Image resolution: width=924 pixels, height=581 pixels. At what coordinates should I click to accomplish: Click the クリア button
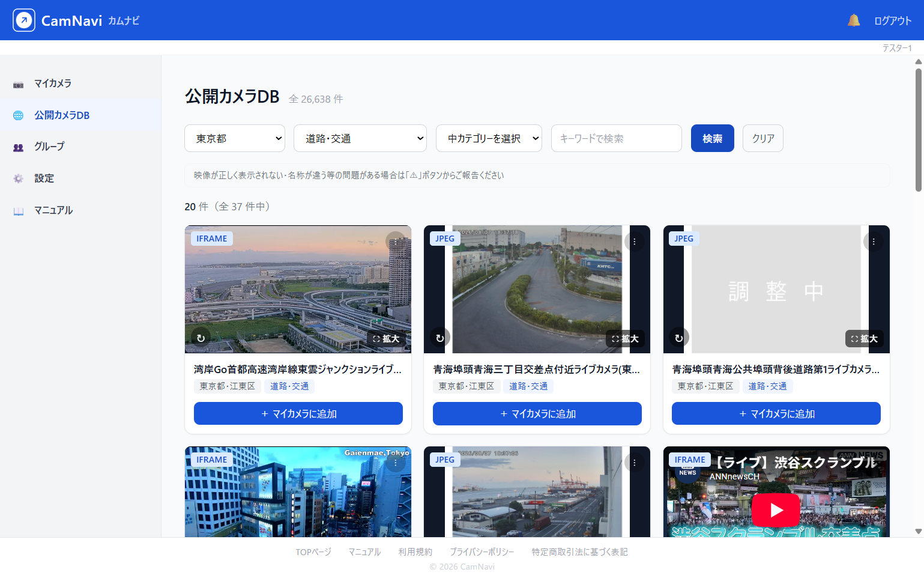coord(762,138)
